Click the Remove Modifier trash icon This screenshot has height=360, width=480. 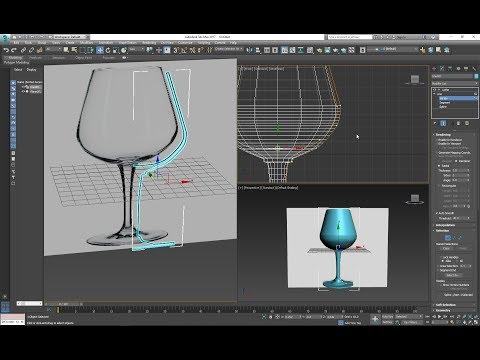tap(458, 123)
